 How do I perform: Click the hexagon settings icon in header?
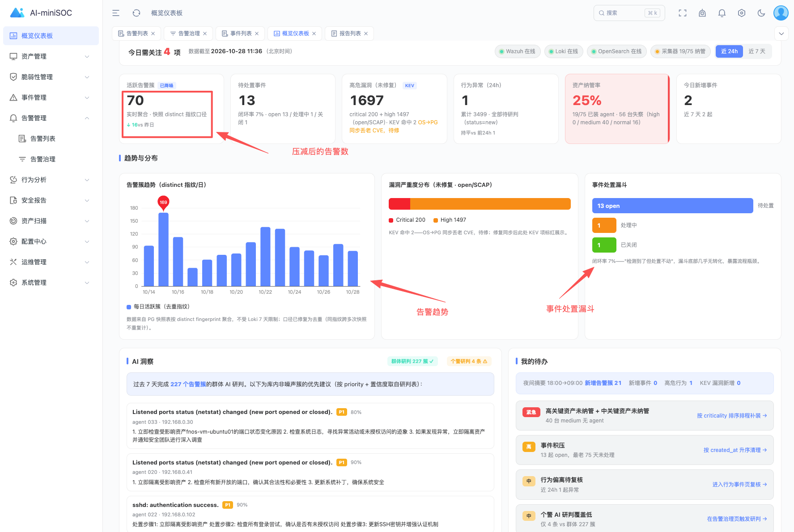pos(742,13)
